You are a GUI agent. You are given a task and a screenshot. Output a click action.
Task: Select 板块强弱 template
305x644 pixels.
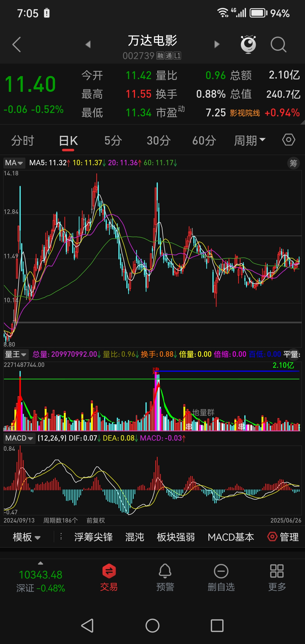tap(176, 537)
